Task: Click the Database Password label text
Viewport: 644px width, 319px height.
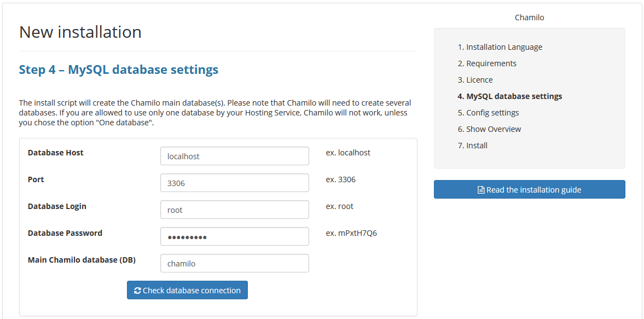Action: tap(65, 233)
